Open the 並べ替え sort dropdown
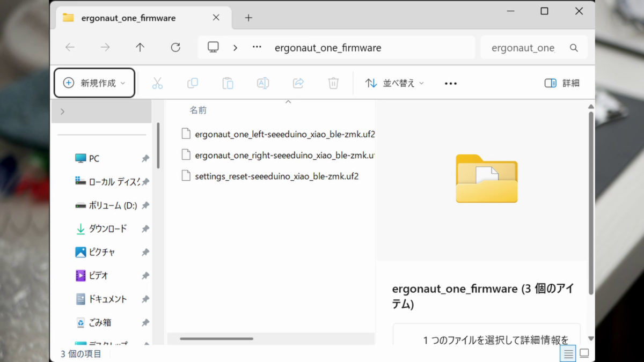The height and width of the screenshot is (362, 644). [x=394, y=83]
